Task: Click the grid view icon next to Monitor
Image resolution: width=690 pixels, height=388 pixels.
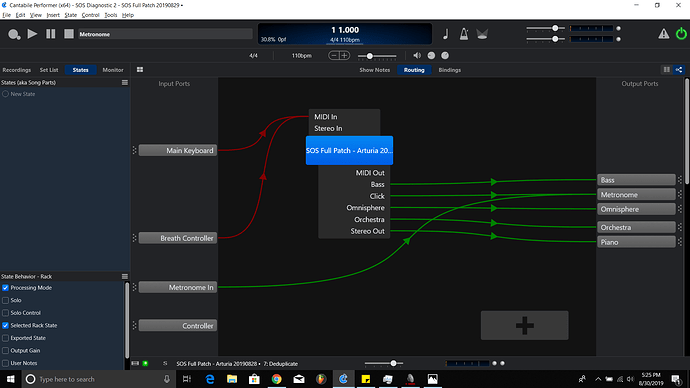Action: [140, 70]
